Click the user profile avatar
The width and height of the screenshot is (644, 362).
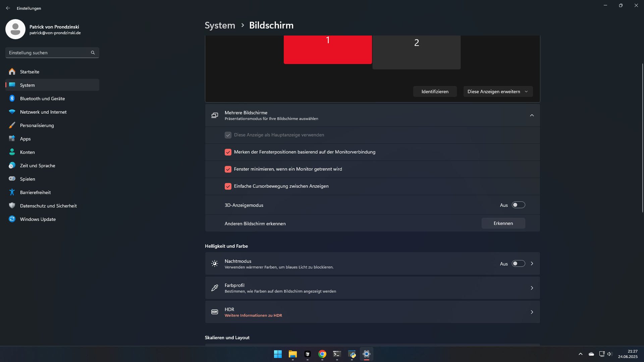15,29
